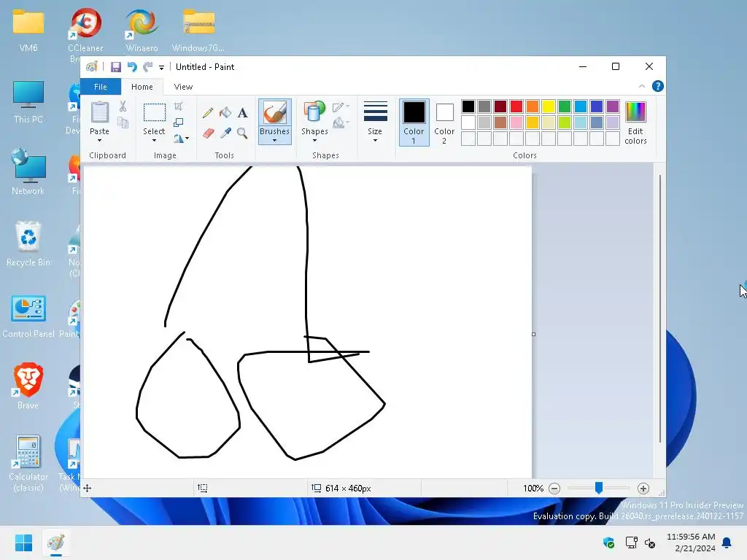Screen dimensions: 747x560
Task: Switch to the Home tab
Action: tap(142, 87)
